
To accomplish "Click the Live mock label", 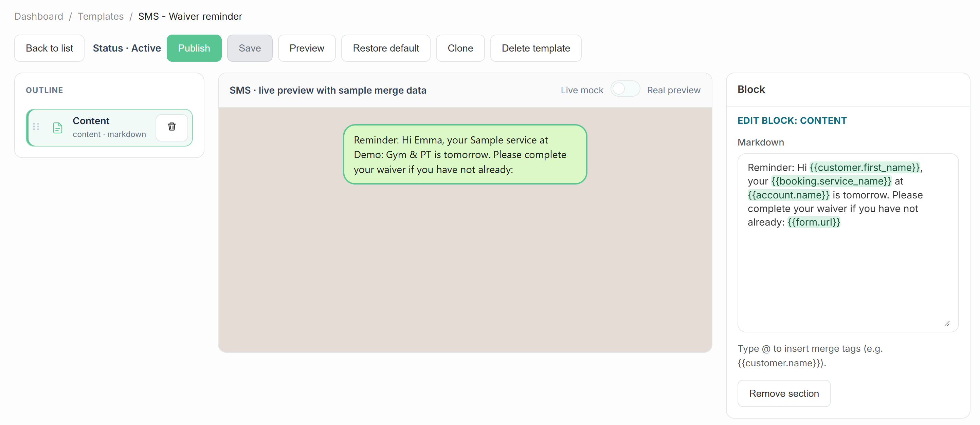I will coord(582,90).
